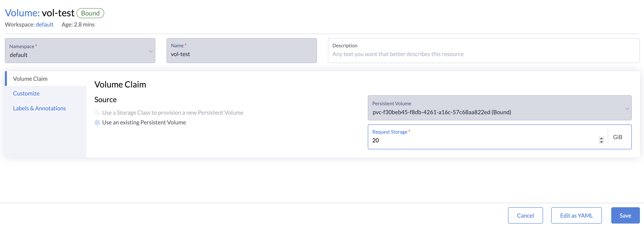Open the Labels & Annotations tab
The height and width of the screenshot is (226, 644).
[39, 108]
